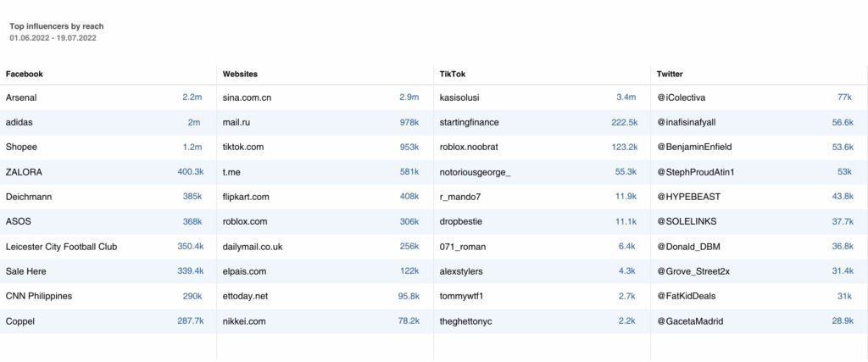Select elpais.com website
Image resolution: width=868 pixels, height=362 pixels.
click(244, 271)
